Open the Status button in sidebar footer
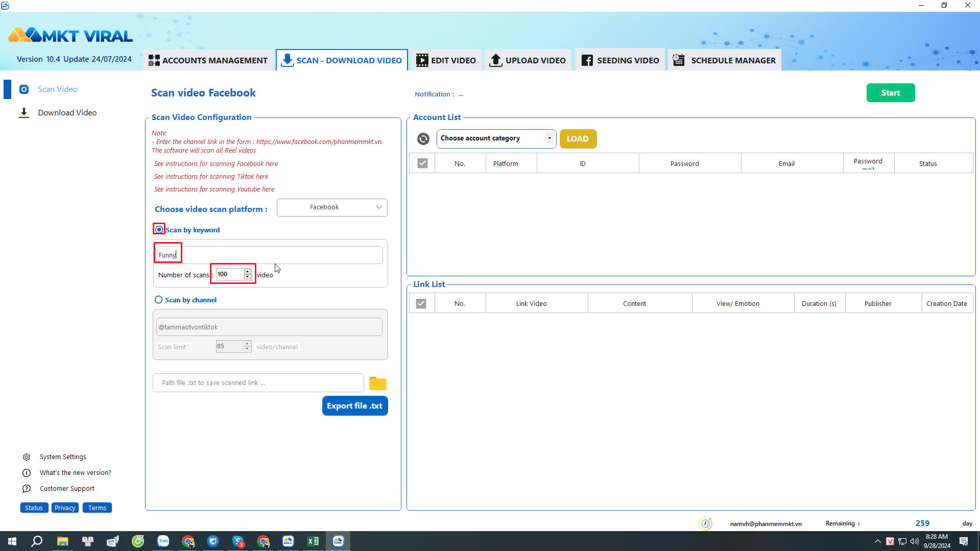This screenshot has height=551, width=980. click(34, 508)
